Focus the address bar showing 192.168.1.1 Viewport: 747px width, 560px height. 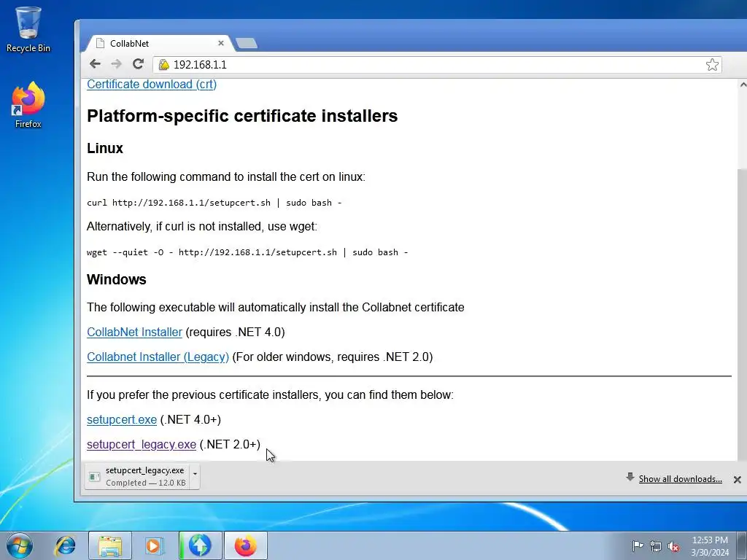436,65
